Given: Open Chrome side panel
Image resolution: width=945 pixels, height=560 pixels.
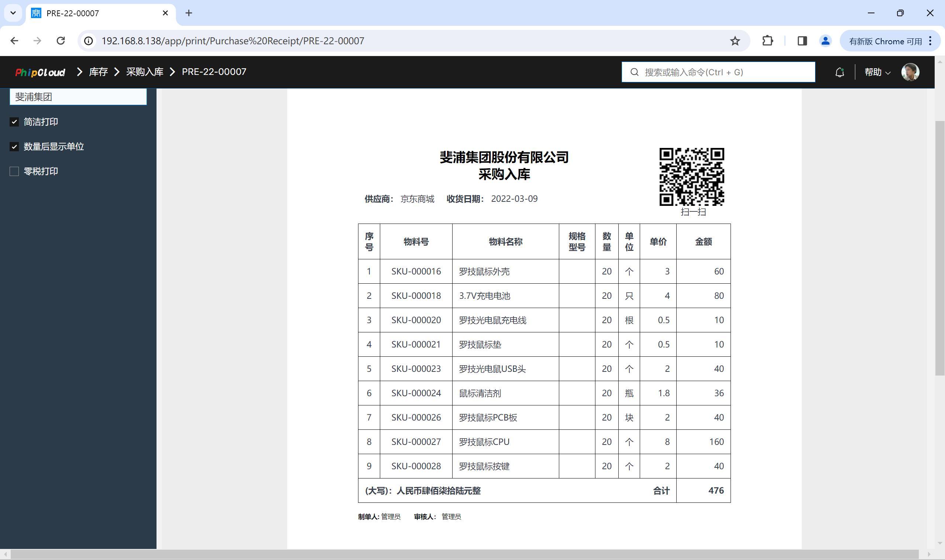Looking at the screenshot, I should pos(802,41).
